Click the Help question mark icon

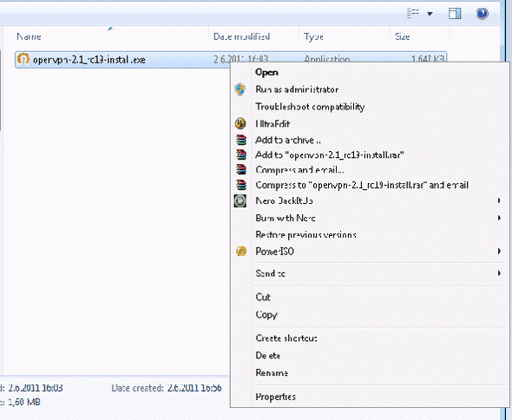(482, 14)
